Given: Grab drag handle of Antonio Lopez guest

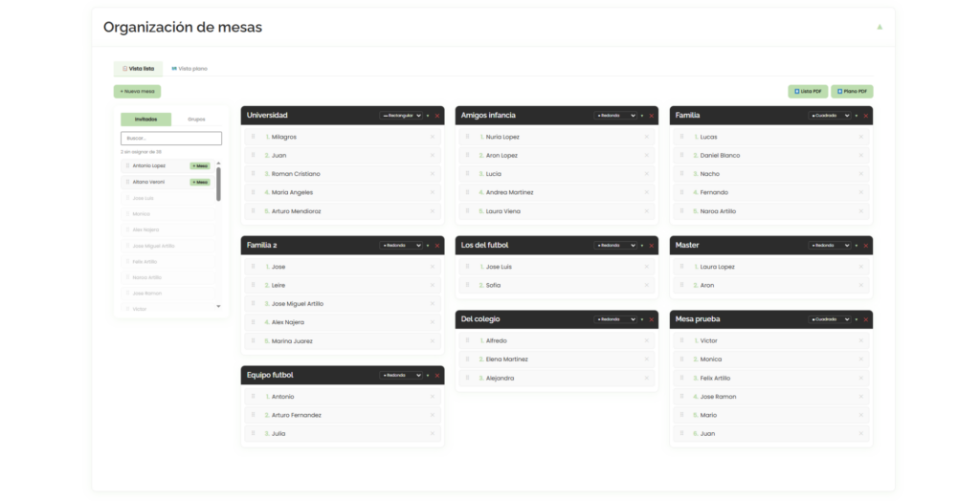Looking at the screenshot, I should point(127,165).
